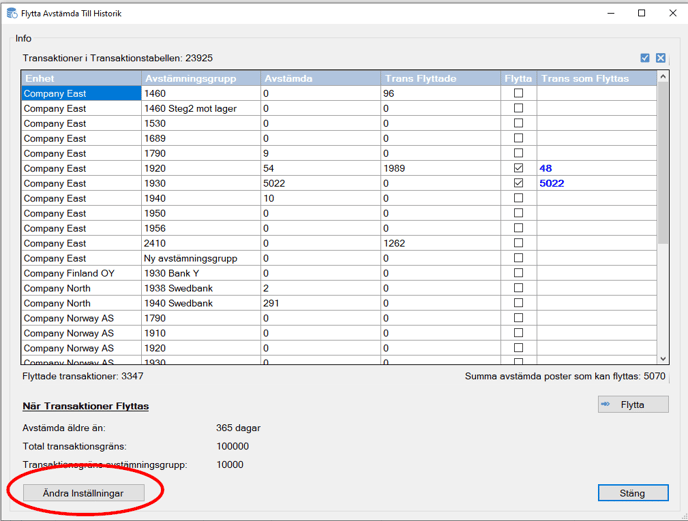Check Flytta for 1940 Swedbank row
688x521 pixels.
(518, 303)
